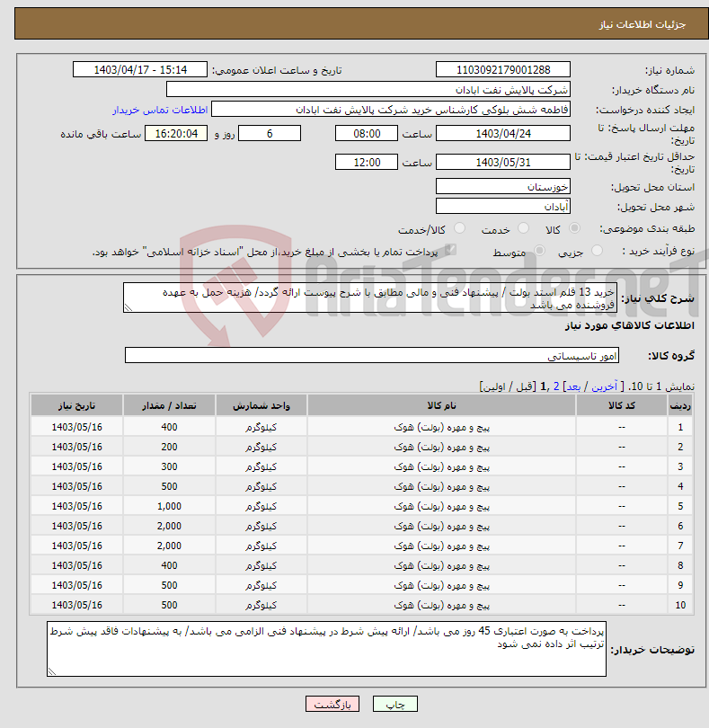The height and width of the screenshot is (728, 709).
Task: Click the شماره نیاز number field
Action: tap(503, 69)
